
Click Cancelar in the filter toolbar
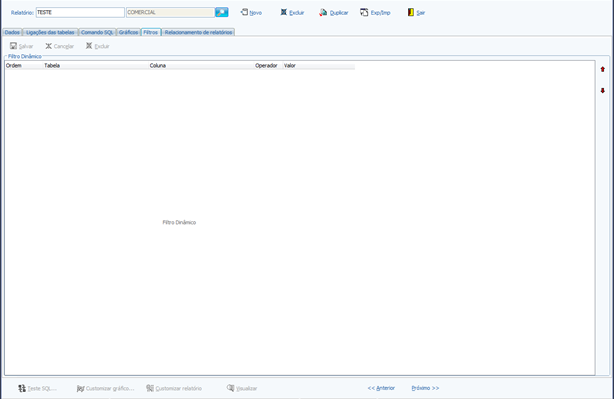pos(59,46)
